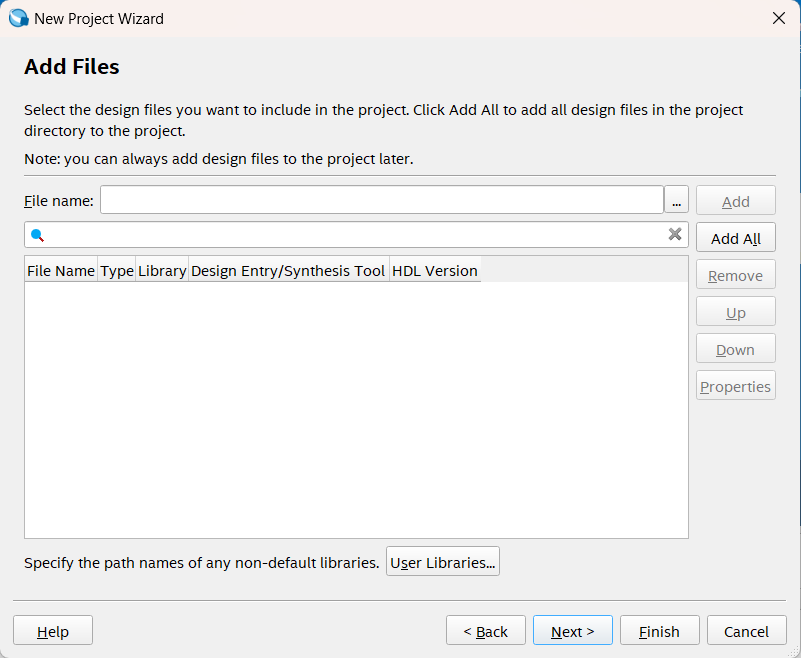Click the magnifier search icon in filter field
Image resolution: width=801 pixels, height=658 pixels.
coord(38,235)
